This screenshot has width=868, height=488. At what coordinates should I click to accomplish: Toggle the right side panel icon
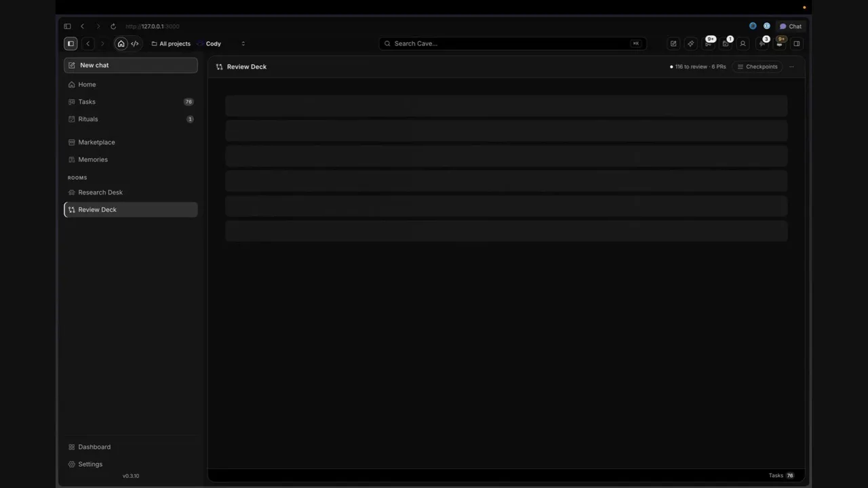(797, 43)
